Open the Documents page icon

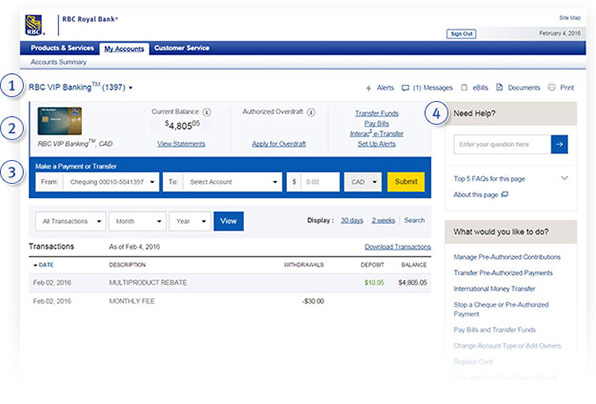pyautogui.click(x=499, y=87)
